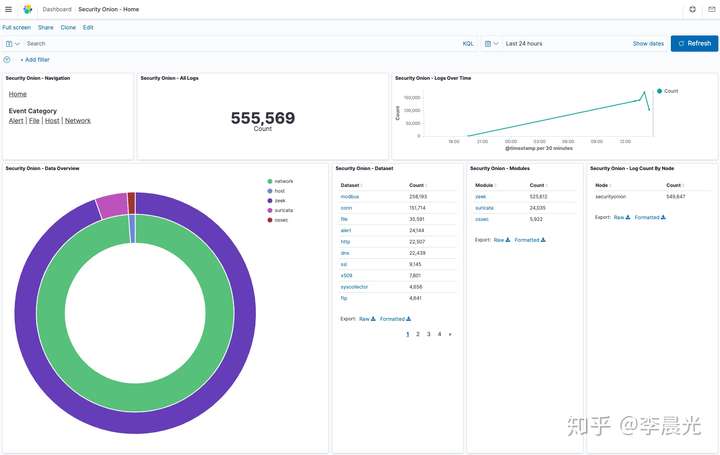Filter on ossec module
The image size is (720, 455).
[x=482, y=219]
